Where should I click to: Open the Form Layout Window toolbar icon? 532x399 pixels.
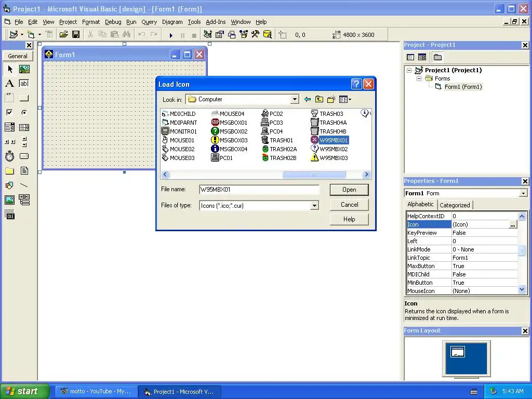(232, 35)
